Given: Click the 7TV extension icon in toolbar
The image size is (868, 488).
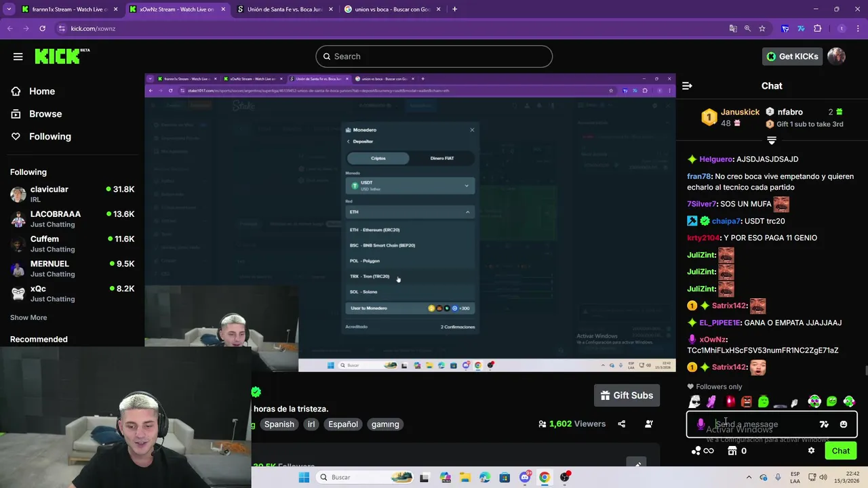Looking at the screenshot, I should 801,28.
